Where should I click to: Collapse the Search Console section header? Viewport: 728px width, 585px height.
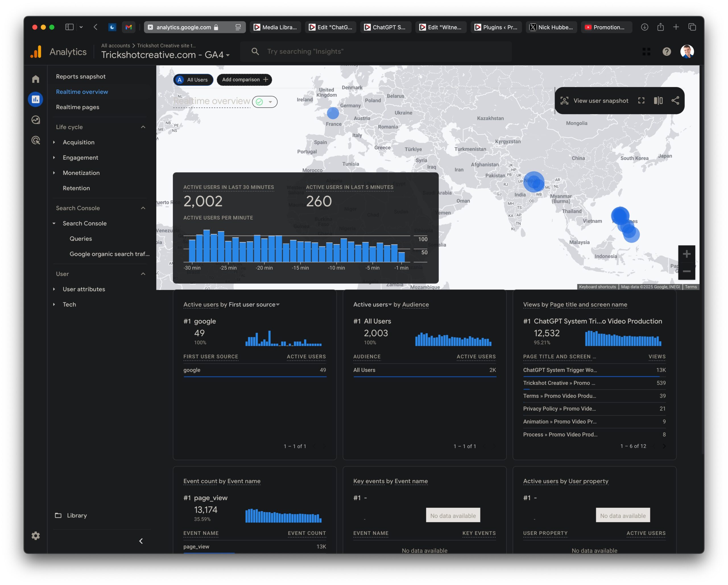tap(143, 208)
